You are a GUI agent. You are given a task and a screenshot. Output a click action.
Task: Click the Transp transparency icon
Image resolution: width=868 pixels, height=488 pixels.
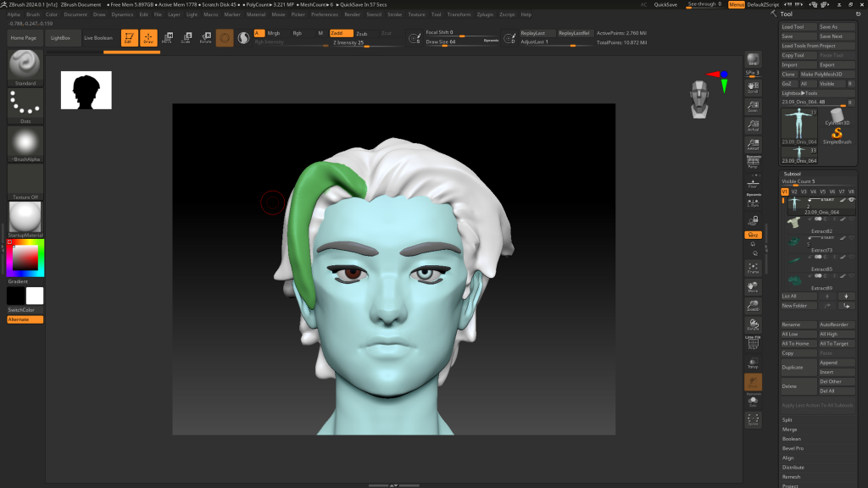(753, 362)
